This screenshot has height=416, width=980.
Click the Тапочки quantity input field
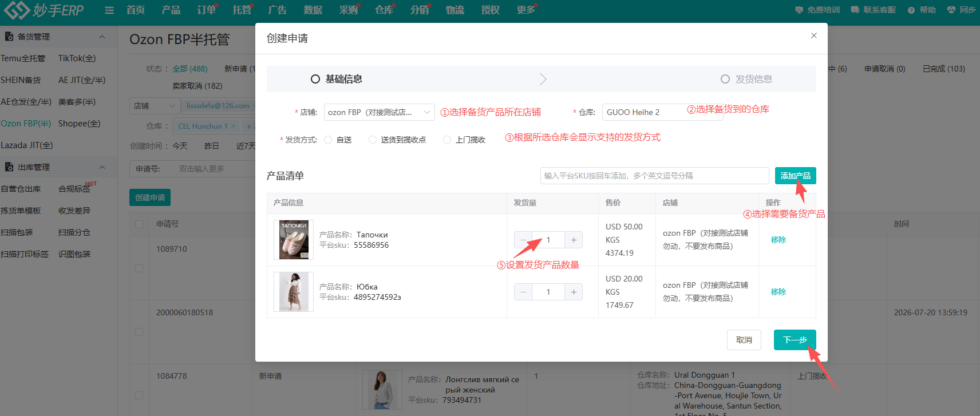548,240
